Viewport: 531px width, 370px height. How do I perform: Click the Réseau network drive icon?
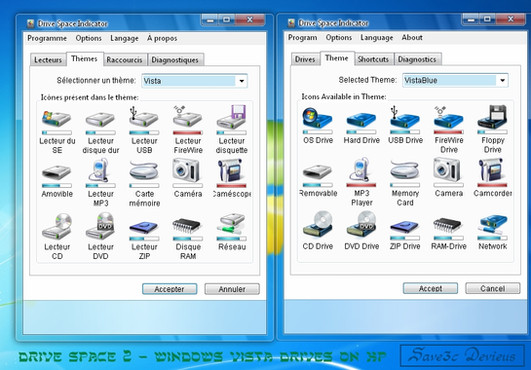click(232, 224)
